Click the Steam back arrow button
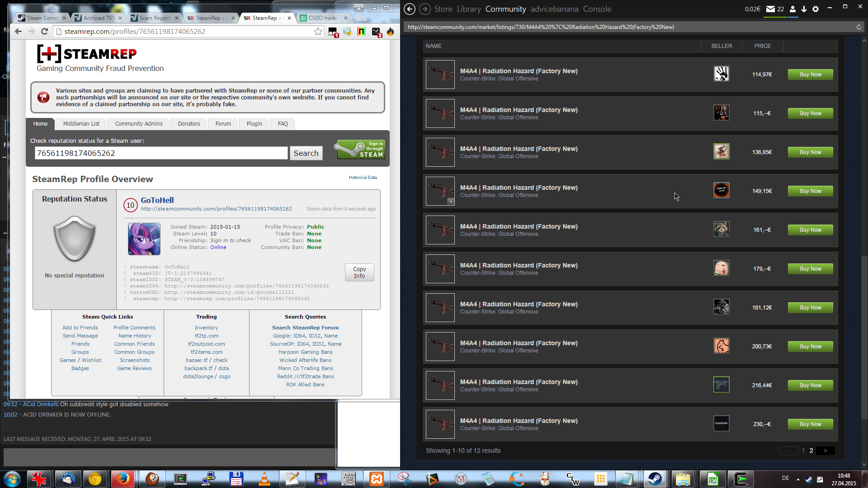Image resolution: width=868 pixels, height=488 pixels. click(x=410, y=9)
